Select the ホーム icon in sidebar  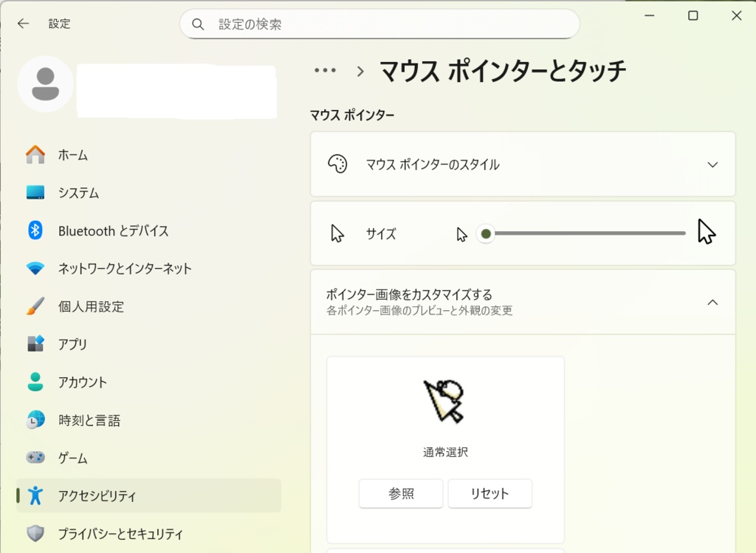(35, 155)
